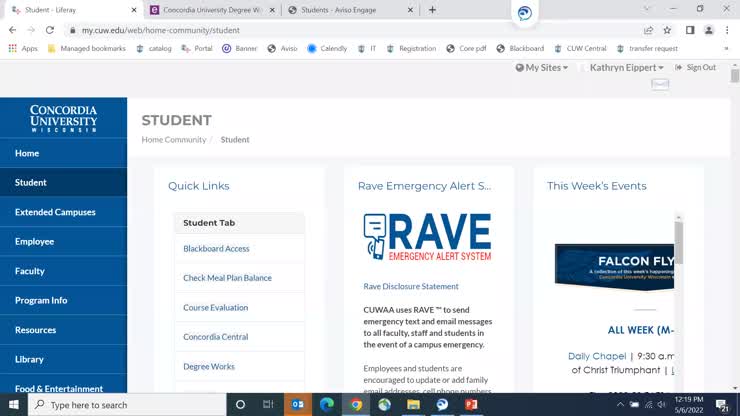Open Degree Works quick link
This screenshot has height=416, width=740.
coord(209,366)
